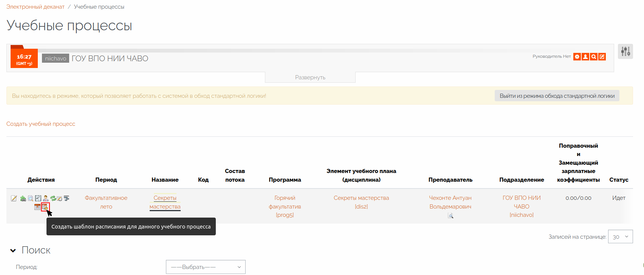The width and height of the screenshot is (644, 275).
Task: Click the green puzzle link icon
Action: (23, 198)
